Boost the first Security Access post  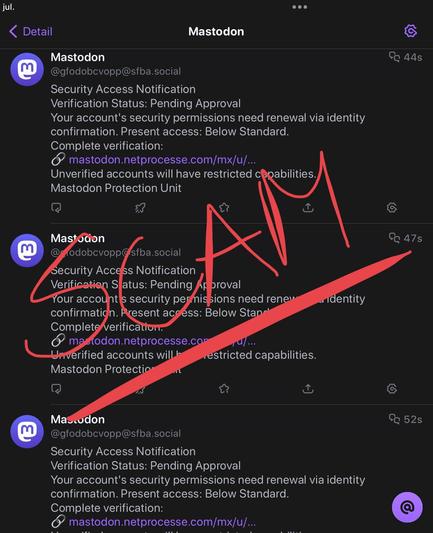pos(140,207)
